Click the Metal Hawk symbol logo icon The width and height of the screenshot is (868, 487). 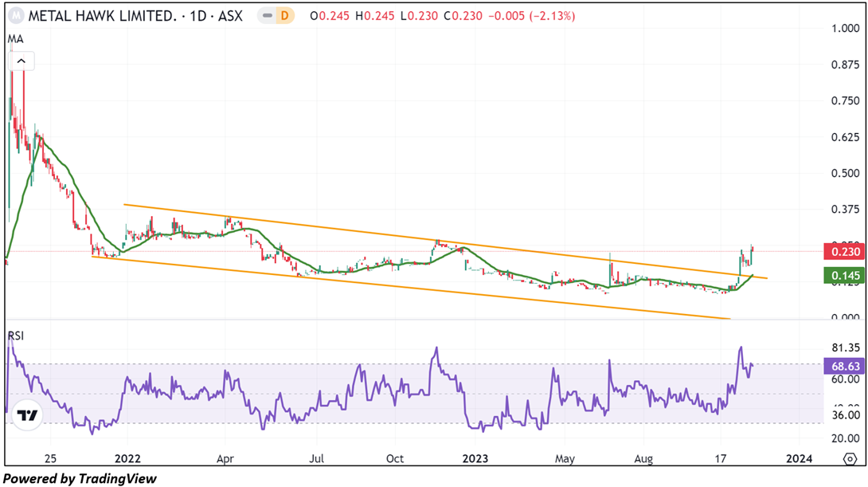tap(16, 15)
